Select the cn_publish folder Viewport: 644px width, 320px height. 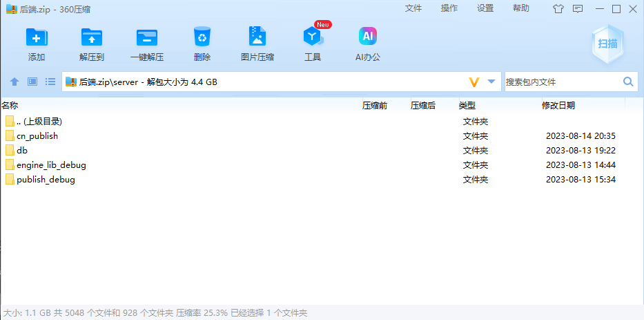(37, 136)
